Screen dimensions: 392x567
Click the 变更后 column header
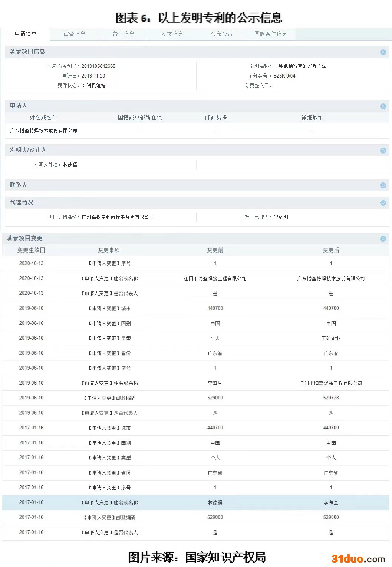coord(330,250)
